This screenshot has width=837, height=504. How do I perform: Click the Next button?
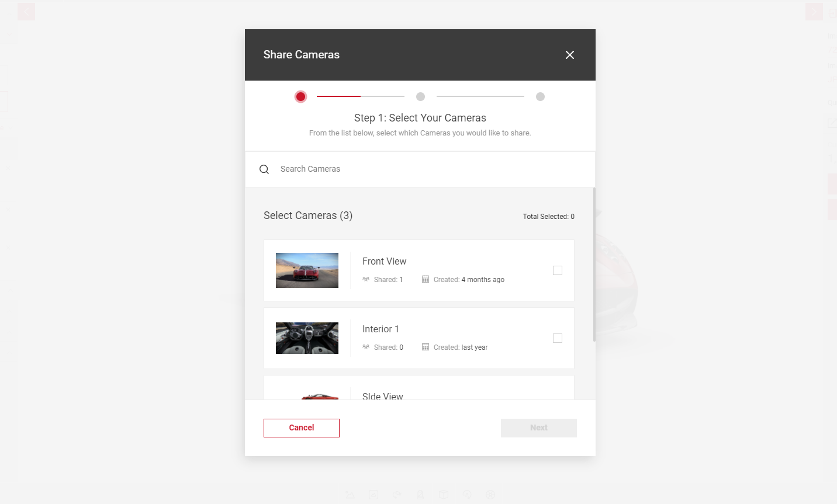click(539, 428)
